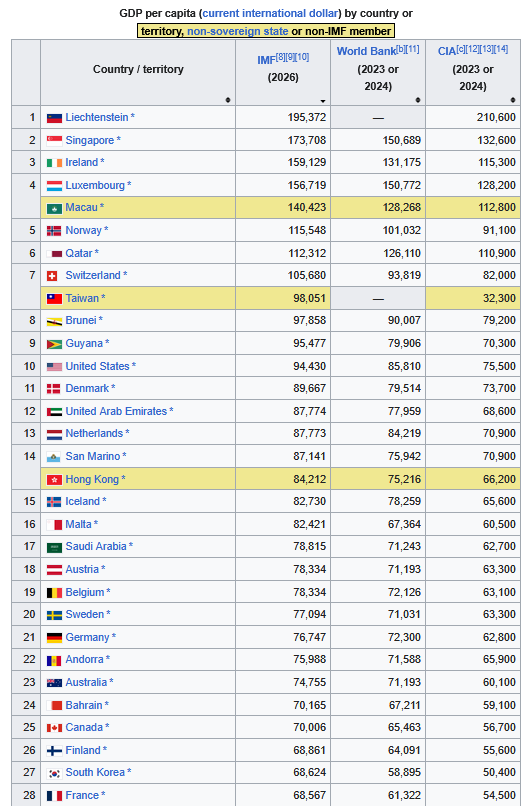Open the Andorra country link
Viewport: 523px width, 806px height.
(84, 660)
